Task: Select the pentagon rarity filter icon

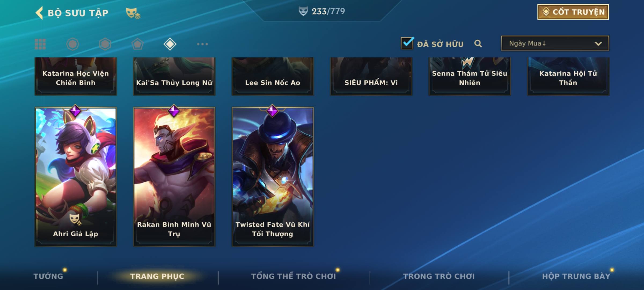Action: pyautogui.click(x=137, y=44)
